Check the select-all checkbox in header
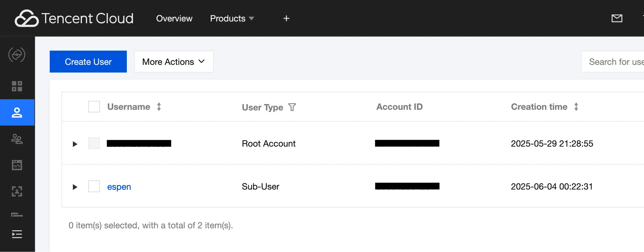Viewport: 644px width, 252px height. pyautogui.click(x=94, y=107)
